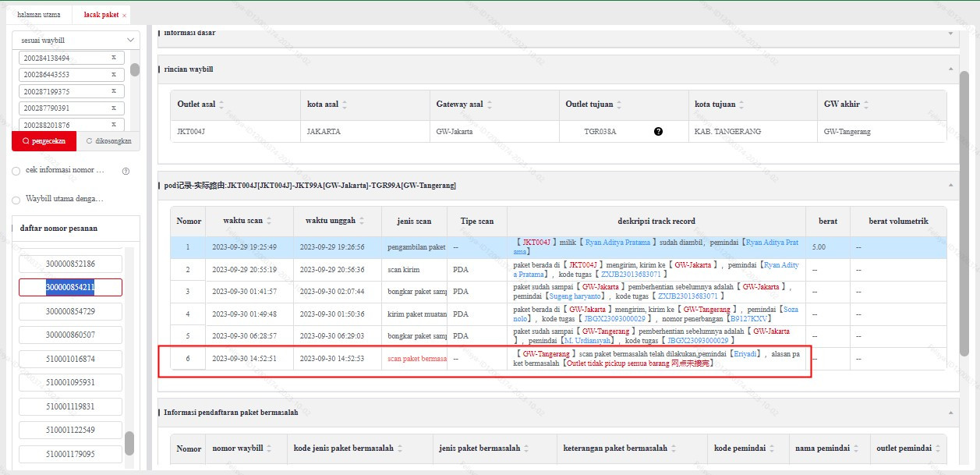The height and width of the screenshot is (475, 980).
Task: Click the help icon beside cek informasi nomor
Action: pos(126,171)
